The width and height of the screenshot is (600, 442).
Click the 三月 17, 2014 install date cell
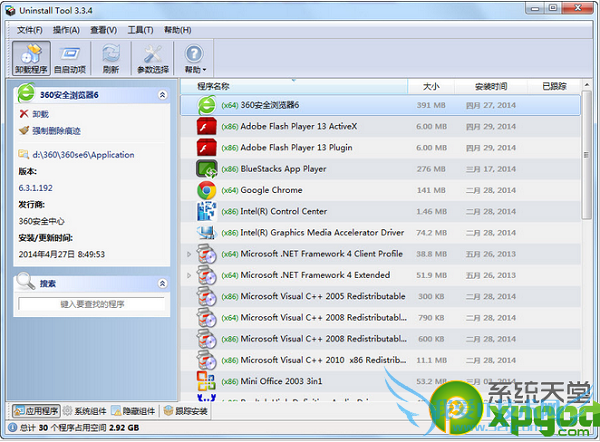tap(491, 169)
